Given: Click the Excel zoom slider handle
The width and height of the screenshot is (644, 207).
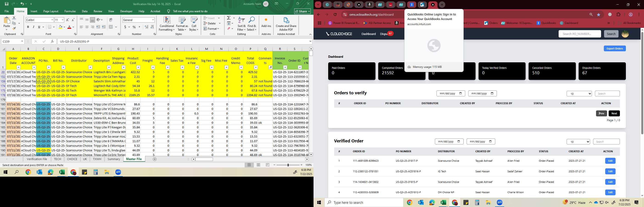Looking at the screenshot, I should point(288,165).
